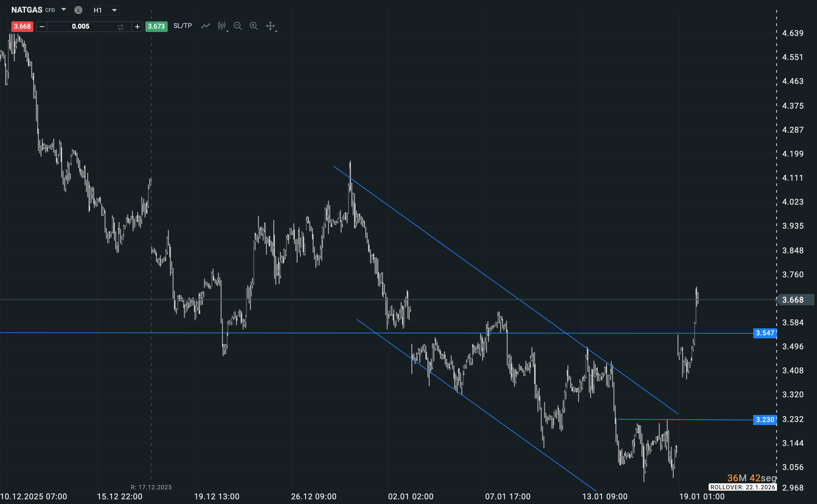Select the 3.230 horizontal line label
This screenshot has height=504, width=817.
click(x=765, y=420)
